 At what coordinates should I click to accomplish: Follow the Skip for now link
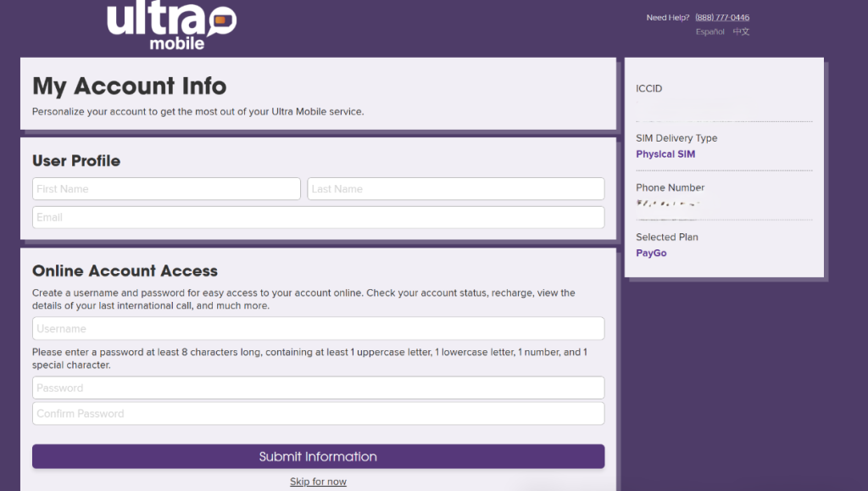319,482
